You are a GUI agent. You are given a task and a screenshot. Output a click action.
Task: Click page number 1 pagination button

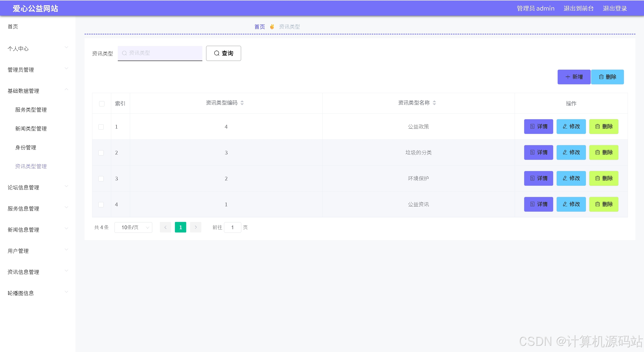tap(180, 227)
